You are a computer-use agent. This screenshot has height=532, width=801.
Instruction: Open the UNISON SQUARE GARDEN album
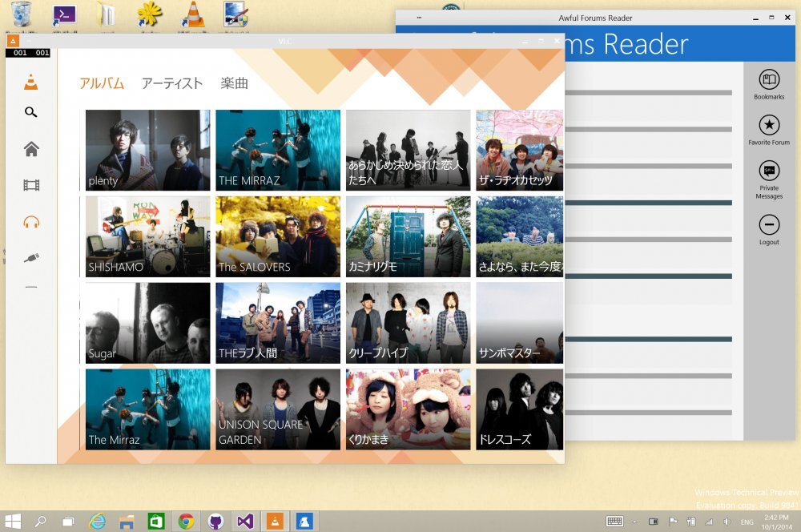coord(277,409)
